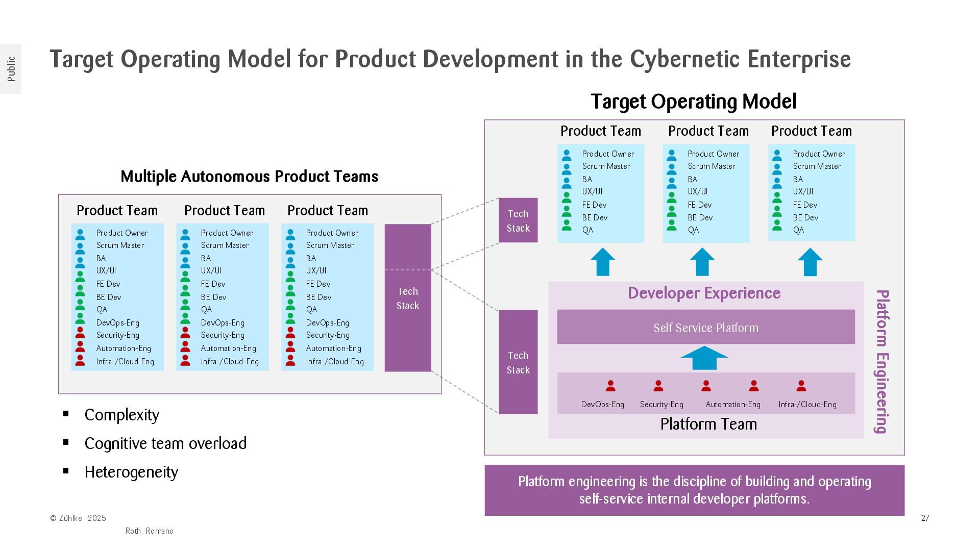Click the page number 27

925,518
